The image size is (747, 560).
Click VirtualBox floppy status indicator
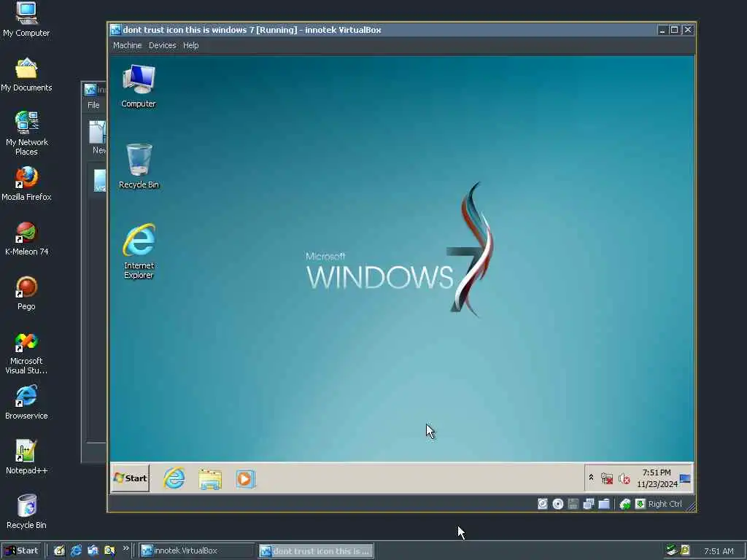pos(573,504)
